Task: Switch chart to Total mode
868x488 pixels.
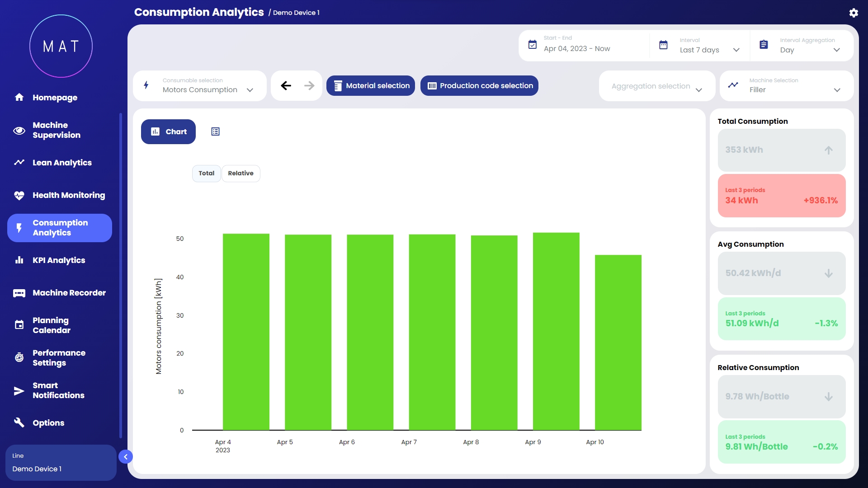Action: pos(206,173)
